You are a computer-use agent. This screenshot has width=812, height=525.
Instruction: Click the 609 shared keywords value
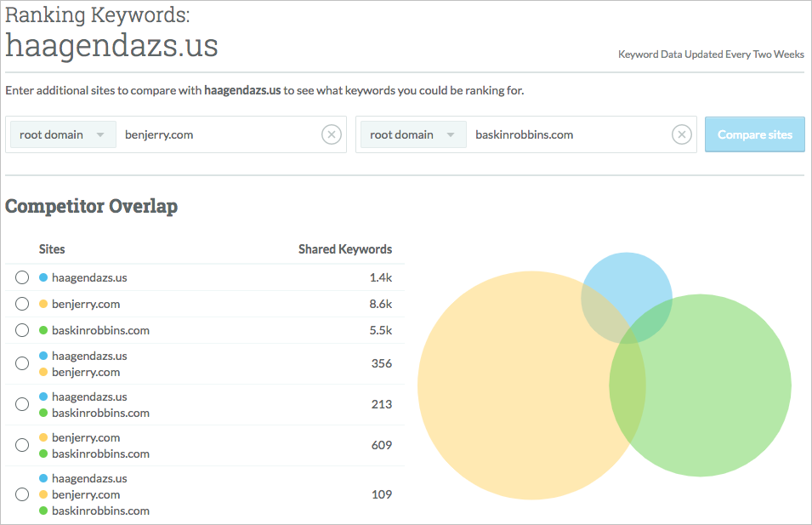tap(382, 445)
